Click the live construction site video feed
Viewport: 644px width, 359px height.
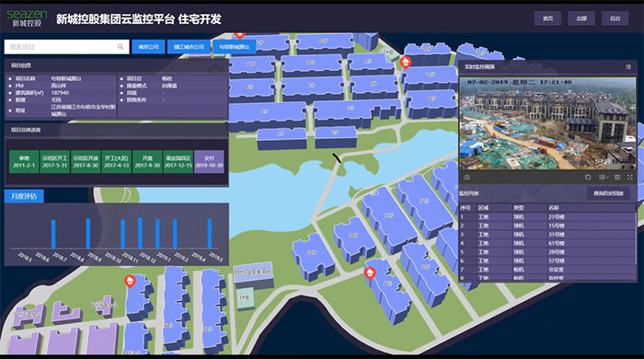tap(547, 123)
